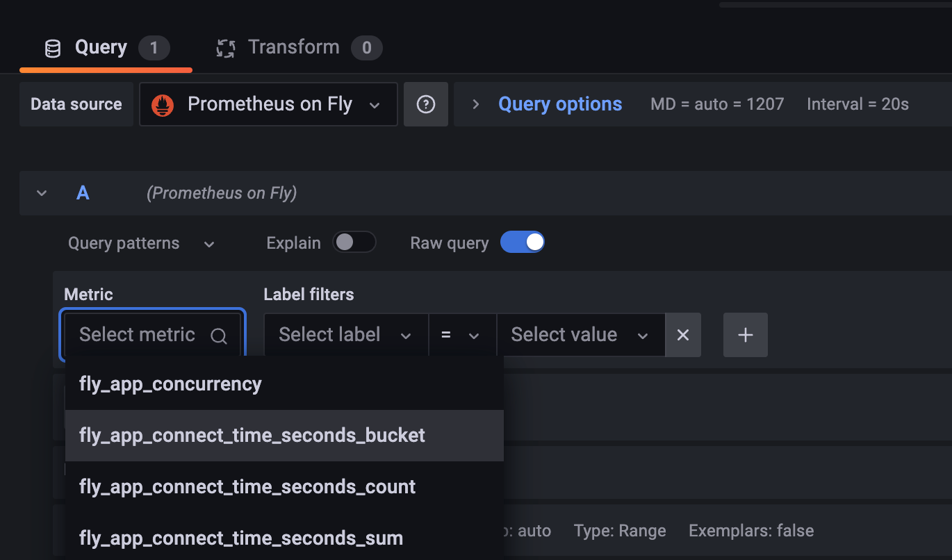Click the Query database icon

(x=53, y=49)
